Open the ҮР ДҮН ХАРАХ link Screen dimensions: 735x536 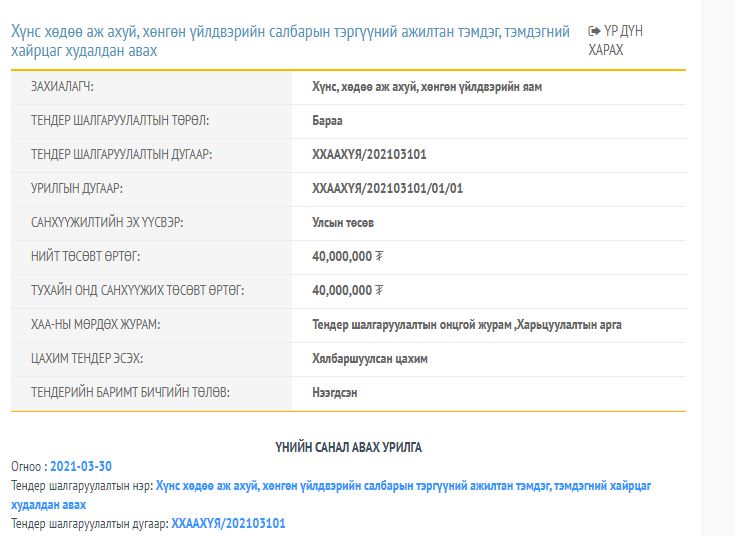click(x=616, y=40)
